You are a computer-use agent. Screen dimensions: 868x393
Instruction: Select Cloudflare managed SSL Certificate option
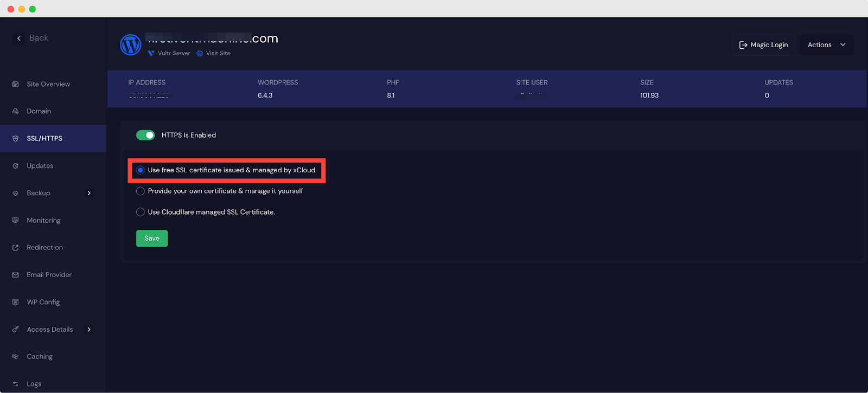[141, 212]
